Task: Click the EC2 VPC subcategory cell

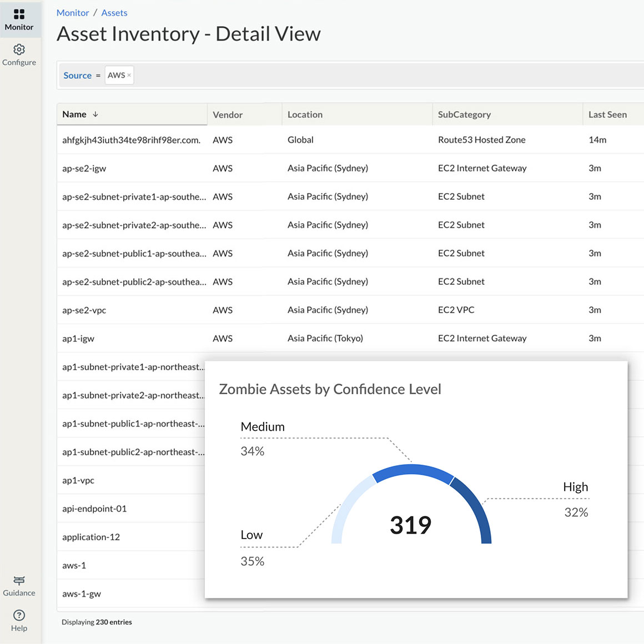Action: 456,310
